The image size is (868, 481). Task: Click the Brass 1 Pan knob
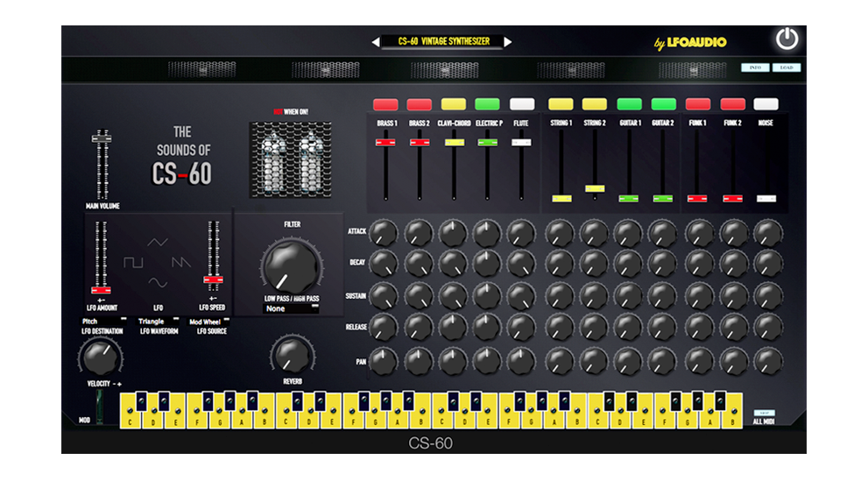tap(383, 362)
